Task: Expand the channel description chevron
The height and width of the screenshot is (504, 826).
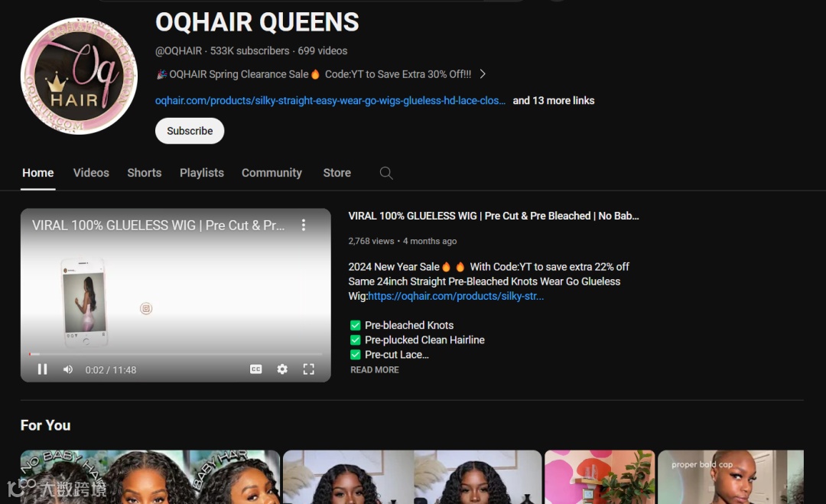Action: click(483, 73)
